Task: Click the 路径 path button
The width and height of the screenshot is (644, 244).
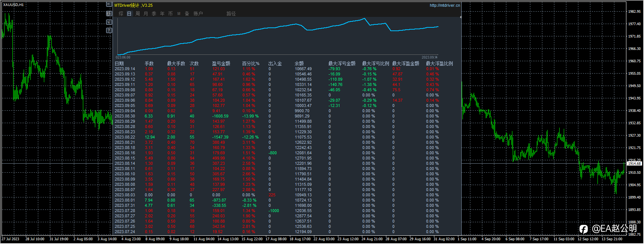Action: [x=231, y=14]
